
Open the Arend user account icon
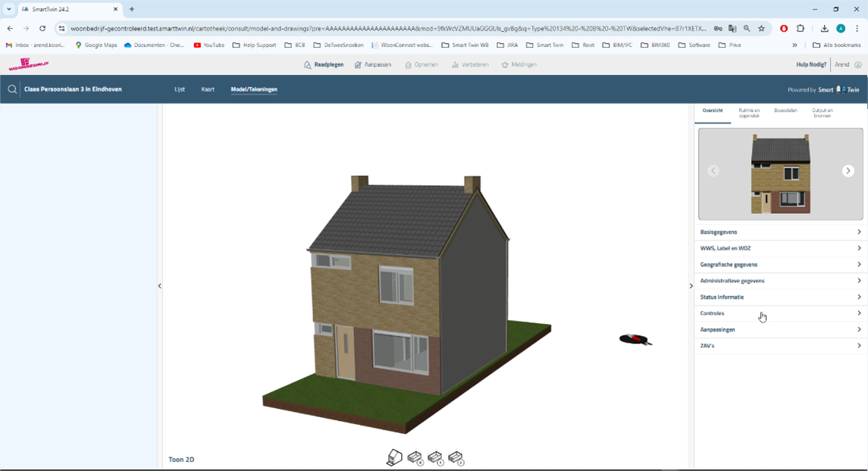[x=858, y=65]
